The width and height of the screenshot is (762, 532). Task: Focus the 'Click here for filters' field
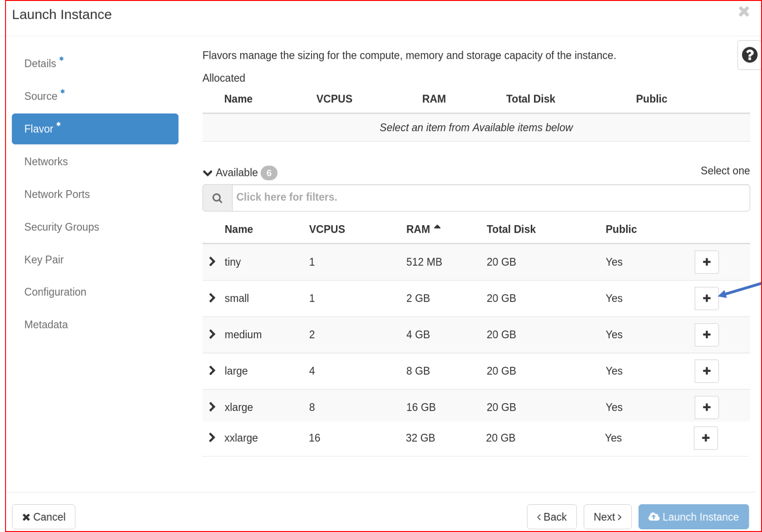[x=490, y=198]
